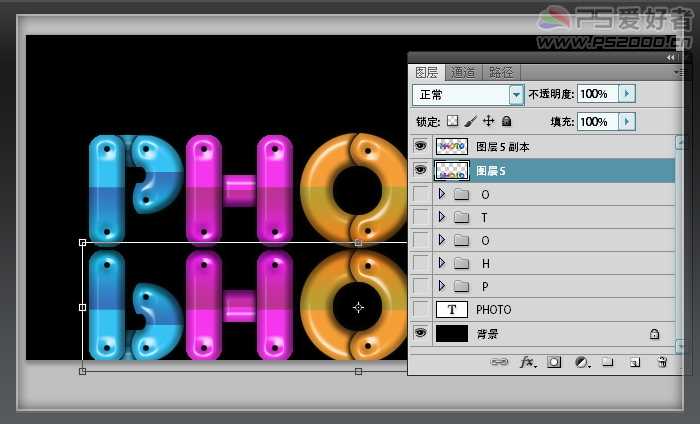The image size is (700, 424).
Task: Switch to the 通道 tab
Action: (463, 72)
